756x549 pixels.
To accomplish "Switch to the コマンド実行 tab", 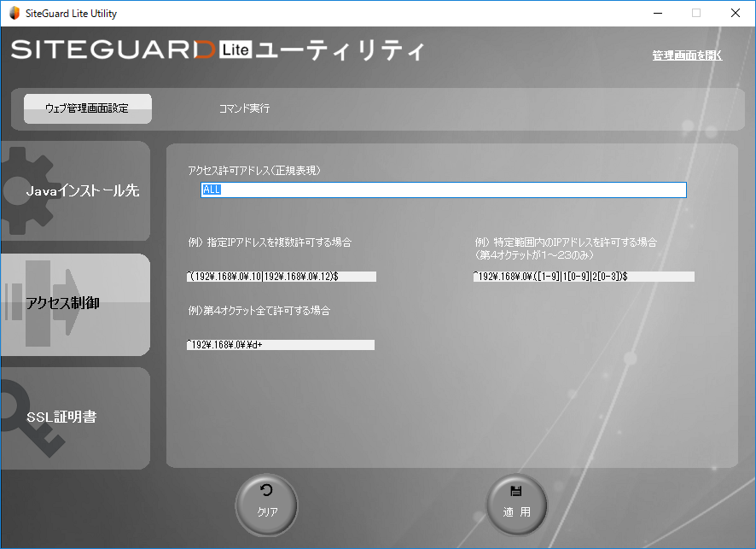I will 244,108.
